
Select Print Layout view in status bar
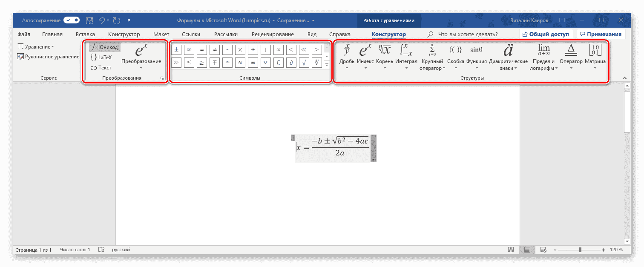tap(527, 250)
